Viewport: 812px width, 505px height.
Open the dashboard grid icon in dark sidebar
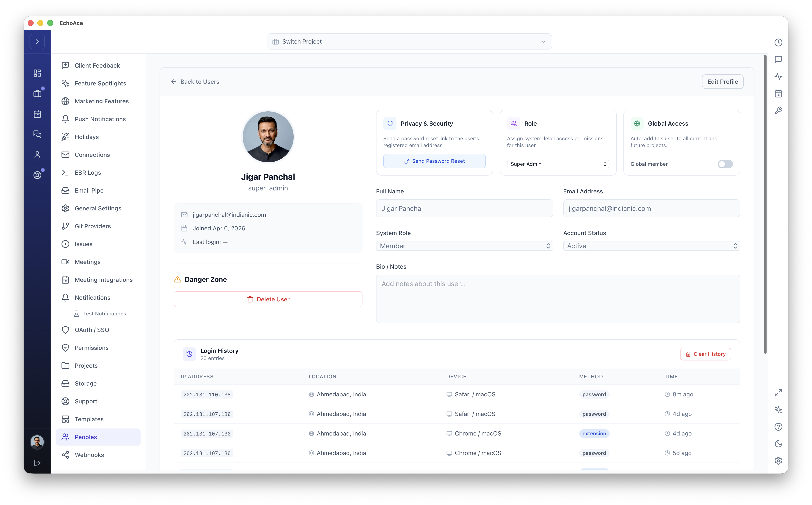click(x=37, y=73)
